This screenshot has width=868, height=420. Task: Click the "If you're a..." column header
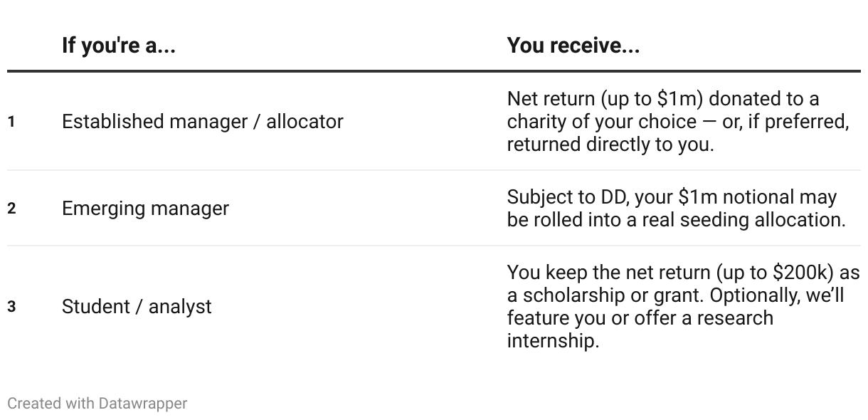119,46
